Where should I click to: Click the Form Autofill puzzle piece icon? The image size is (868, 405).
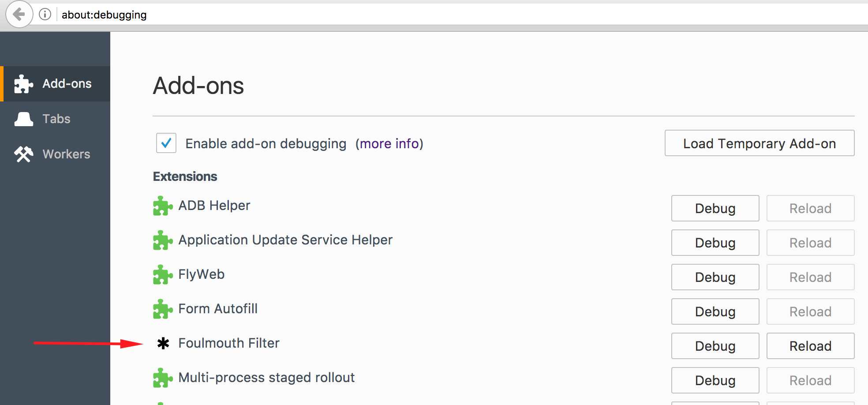(x=163, y=309)
